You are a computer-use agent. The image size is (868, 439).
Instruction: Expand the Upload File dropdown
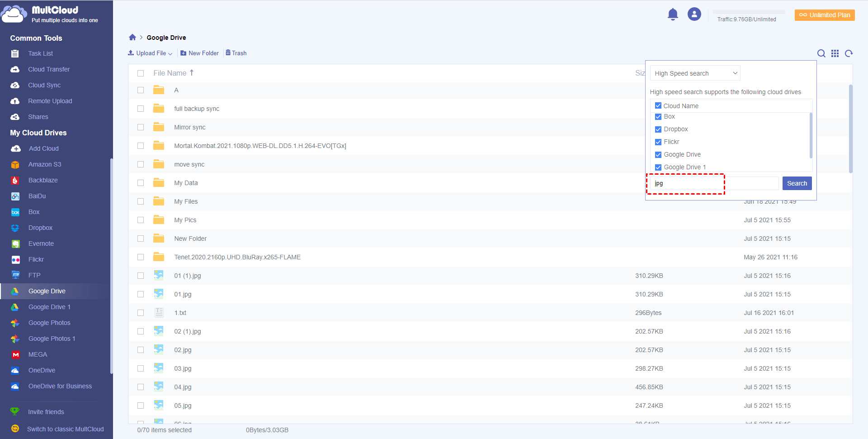[x=150, y=53]
